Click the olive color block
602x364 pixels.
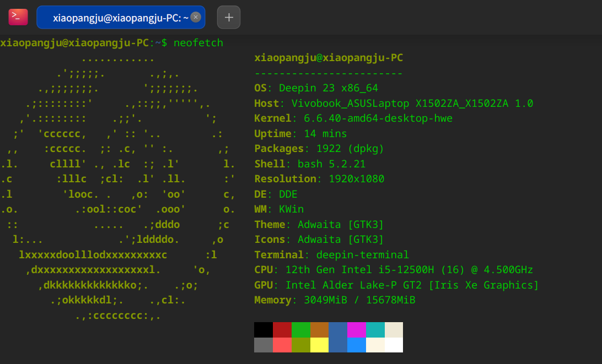300,345
